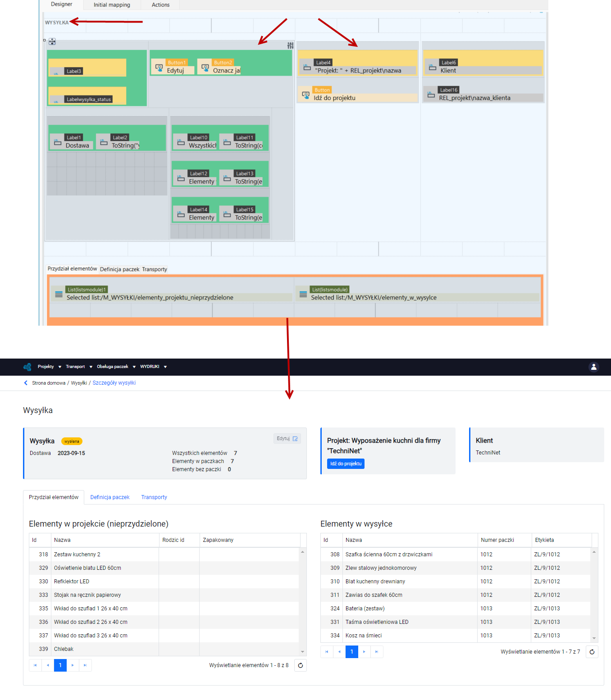Open the blue Definicja paczek tab
The width and height of the screenshot is (611, 700).
(x=110, y=497)
